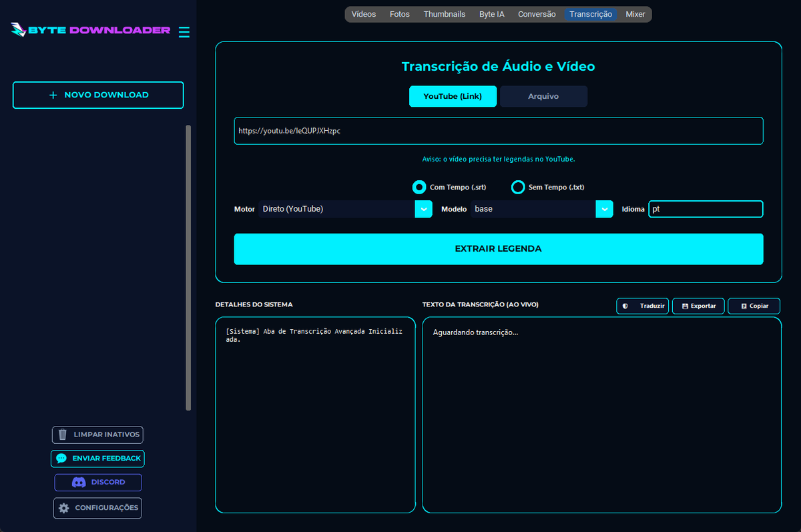Click the "Modelo" field label
The height and width of the screenshot is (532, 801).
(454, 209)
